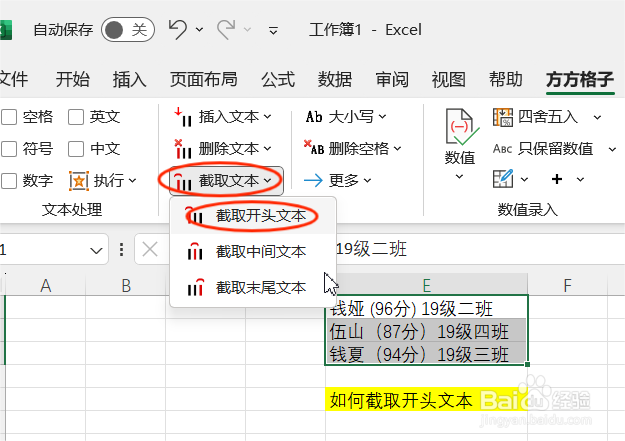Open the Name Box dropdown arrow
This screenshot has width=625, height=441.
[x=96, y=251]
